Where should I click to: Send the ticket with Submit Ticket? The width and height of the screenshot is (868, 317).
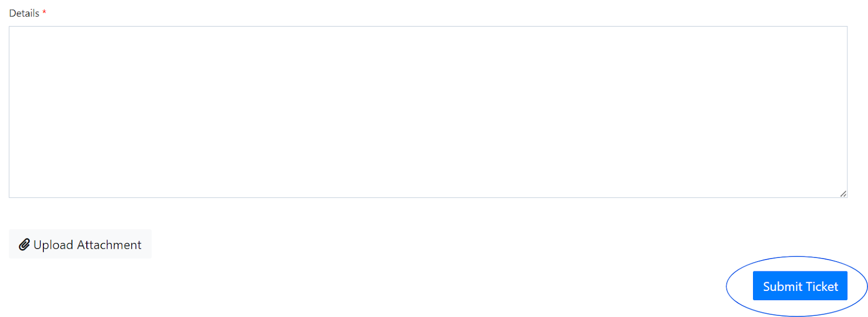tap(800, 286)
